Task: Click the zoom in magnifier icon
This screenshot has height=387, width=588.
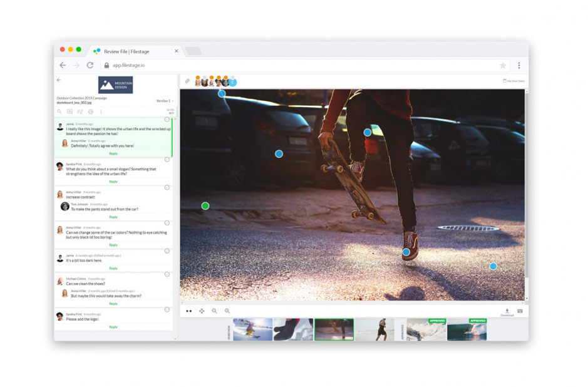Action: coord(214,311)
